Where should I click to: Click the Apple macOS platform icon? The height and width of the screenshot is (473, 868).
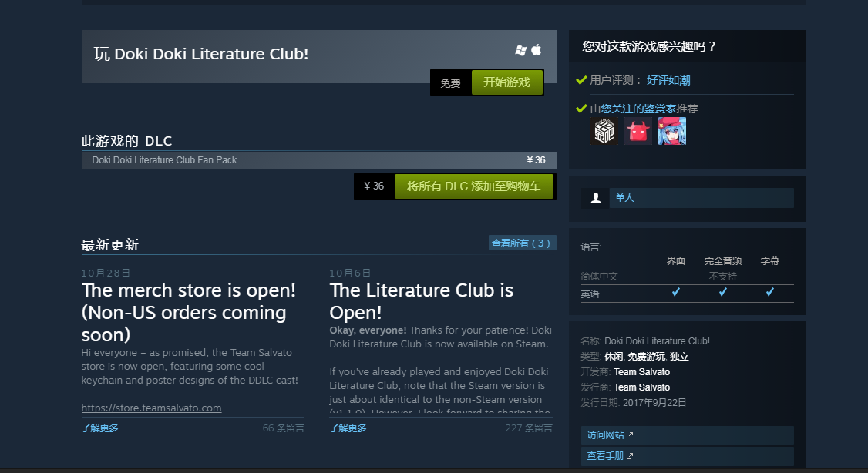[x=536, y=50]
